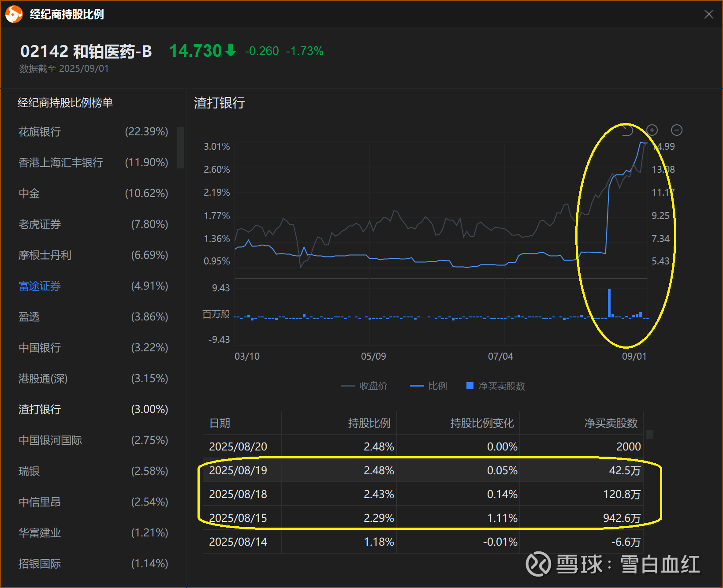This screenshot has height=588, width=723.
Task: Click the 03/10 date on chart axis
Action: coord(247,356)
